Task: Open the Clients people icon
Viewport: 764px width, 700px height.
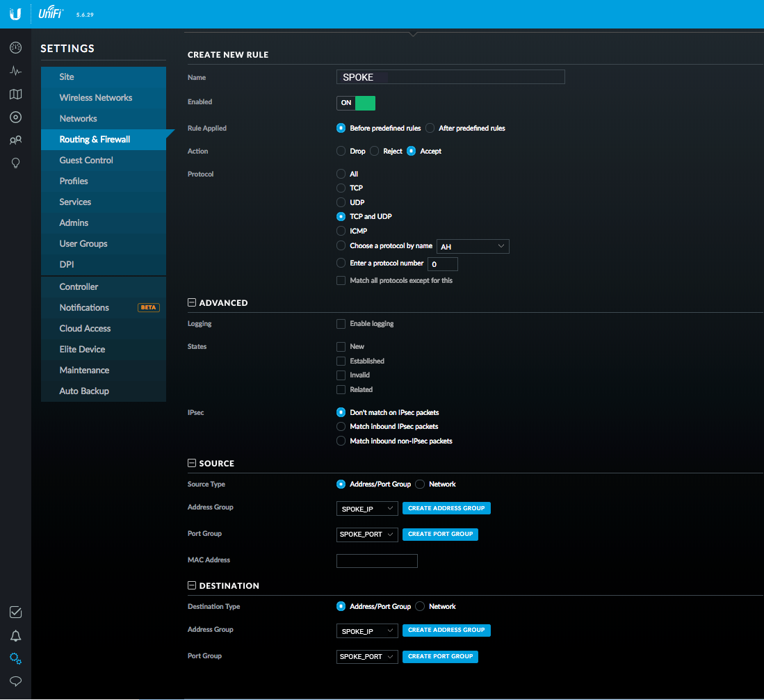Action: pyautogui.click(x=15, y=140)
